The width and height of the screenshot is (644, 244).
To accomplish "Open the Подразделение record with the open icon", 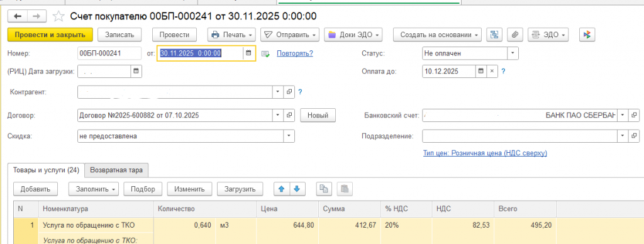I will click(634, 136).
